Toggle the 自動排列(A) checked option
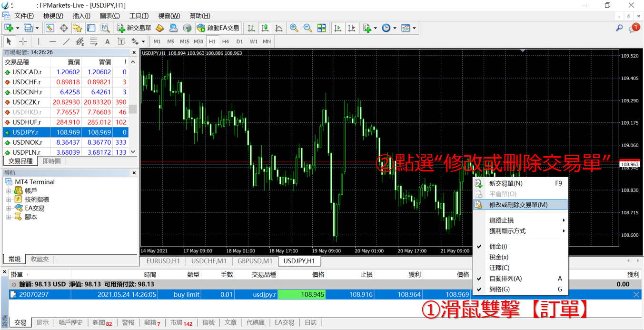This screenshot has height=330, width=644. (521, 279)
